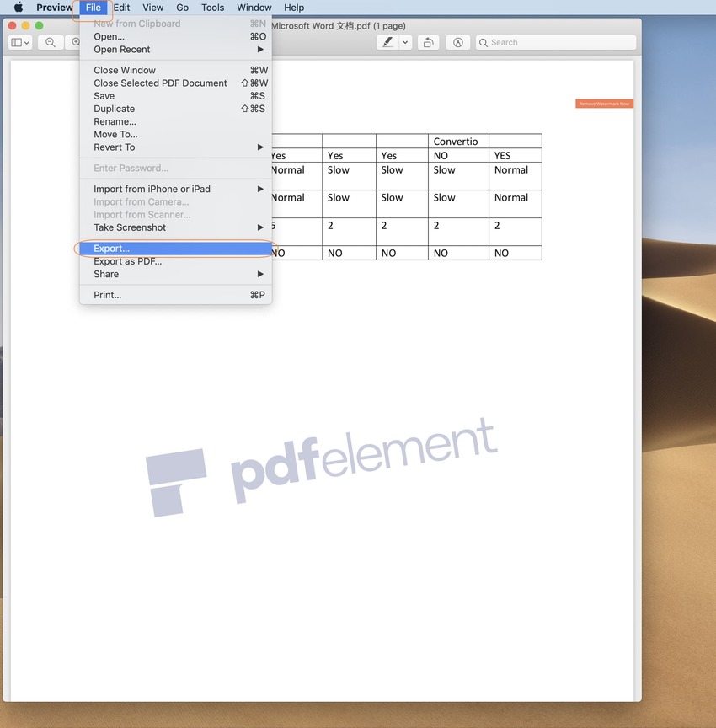Expand the Revert To submenu
Image resolution: width=716 pixels, height=728 pixels.
[x=175, y=147]
